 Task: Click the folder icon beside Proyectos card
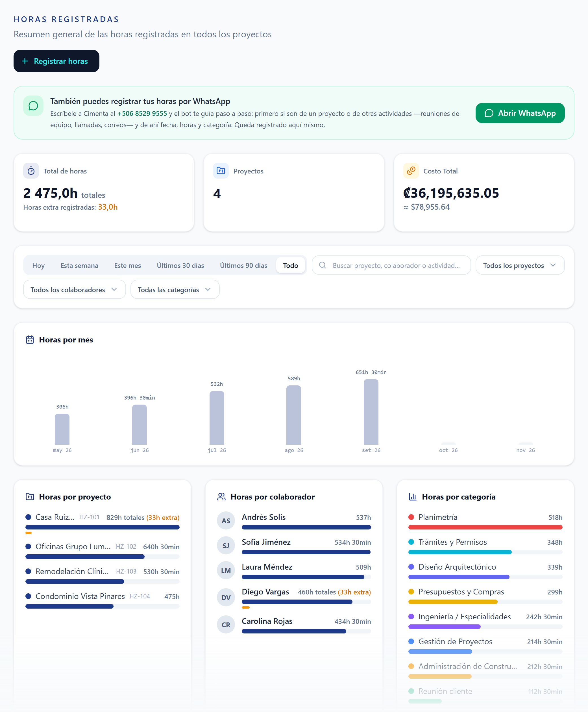point(221,170)
